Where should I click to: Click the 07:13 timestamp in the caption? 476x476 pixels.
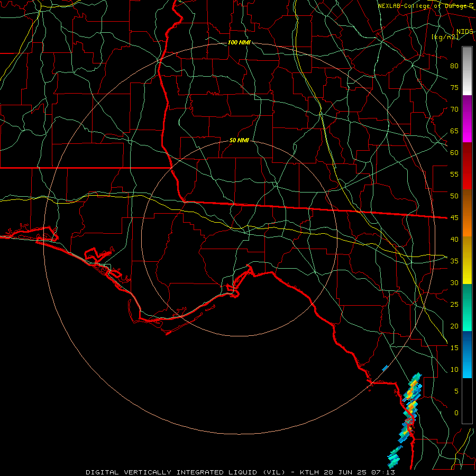382,472
